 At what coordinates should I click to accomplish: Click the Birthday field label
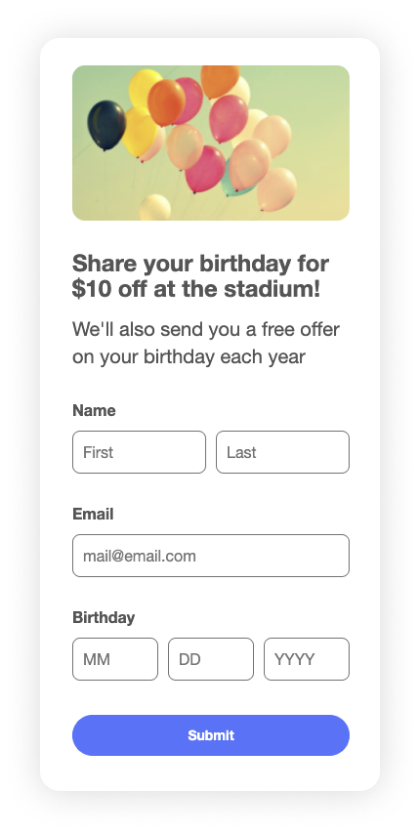coord(104,618)
